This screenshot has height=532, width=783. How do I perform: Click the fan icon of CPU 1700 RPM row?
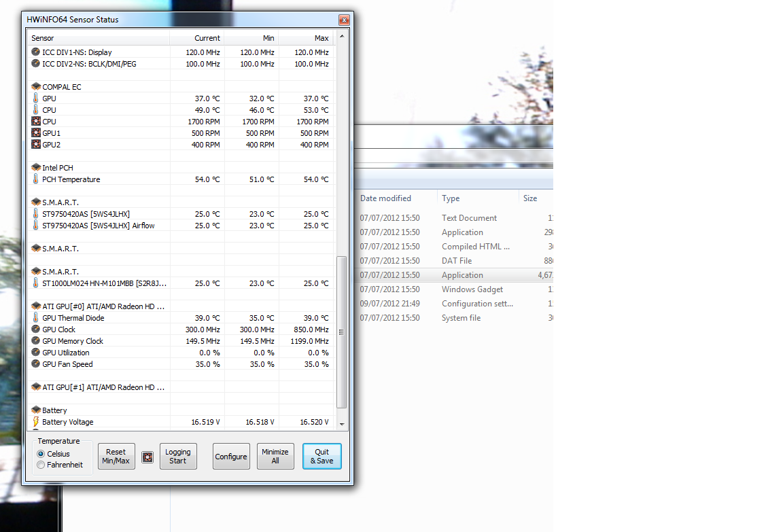pos(36,121)
